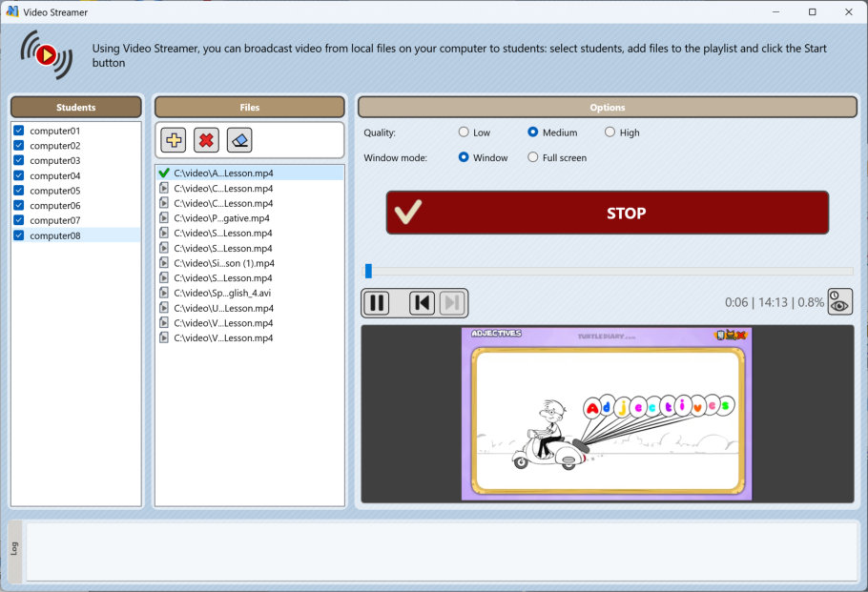Select the C:\video\P...gative.mp4 file
The height and width of the screenshot is (592, 868).
pos(221,218)
